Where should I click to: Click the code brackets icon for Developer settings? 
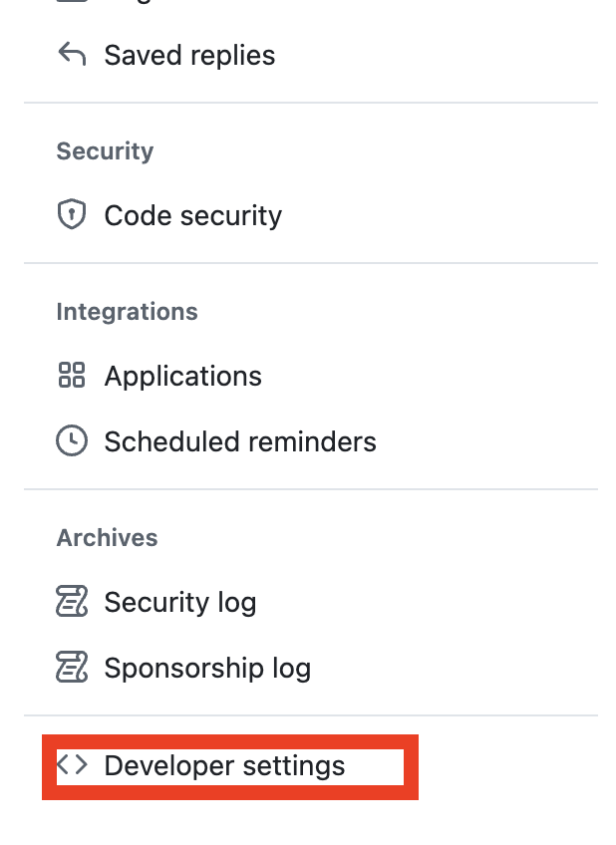[72, 765]
